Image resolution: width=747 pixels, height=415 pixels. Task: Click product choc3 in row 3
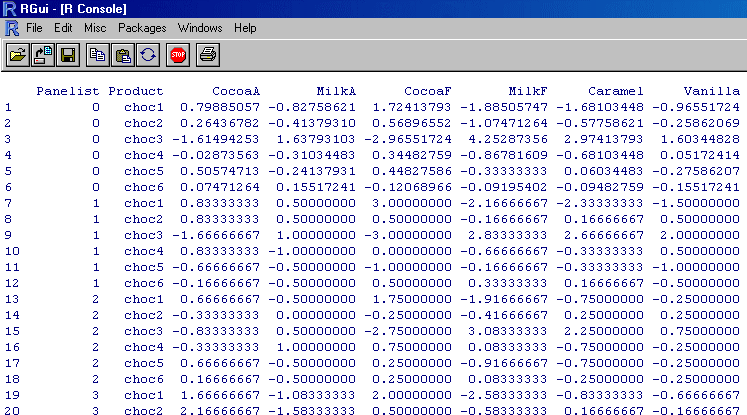click(x=144, y=139)
